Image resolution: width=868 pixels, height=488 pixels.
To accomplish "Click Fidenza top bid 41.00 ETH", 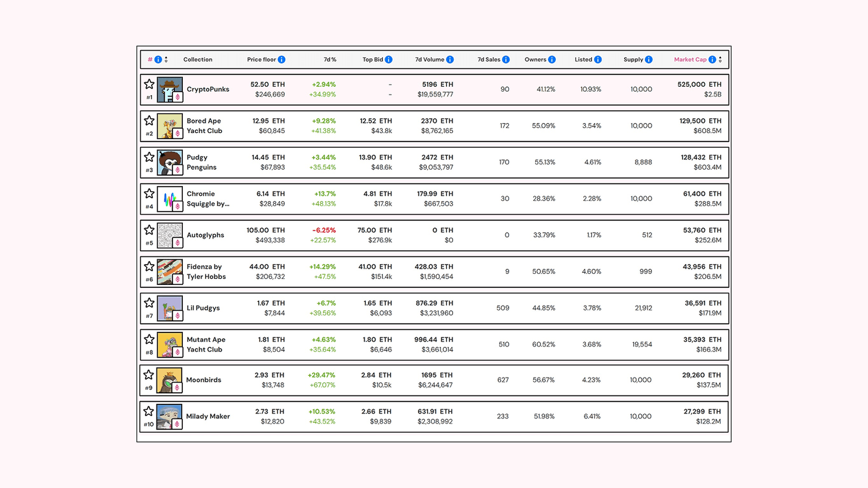I will pos(375,267).
